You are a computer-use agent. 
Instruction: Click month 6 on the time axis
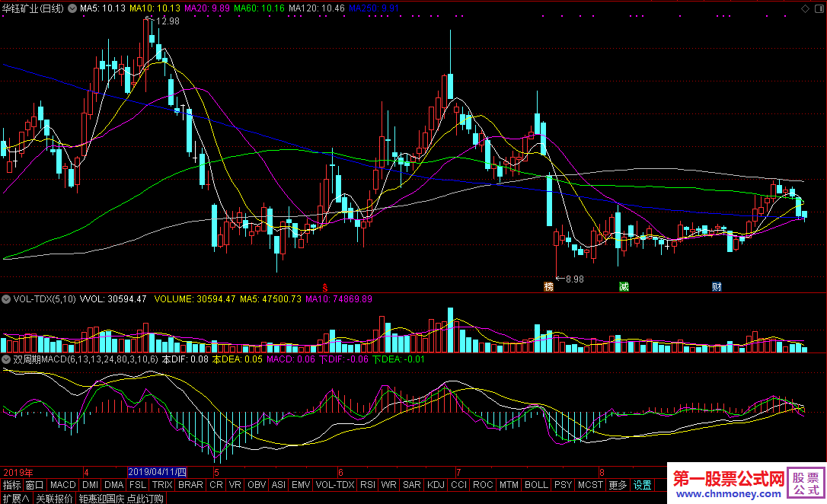point(340,472)
